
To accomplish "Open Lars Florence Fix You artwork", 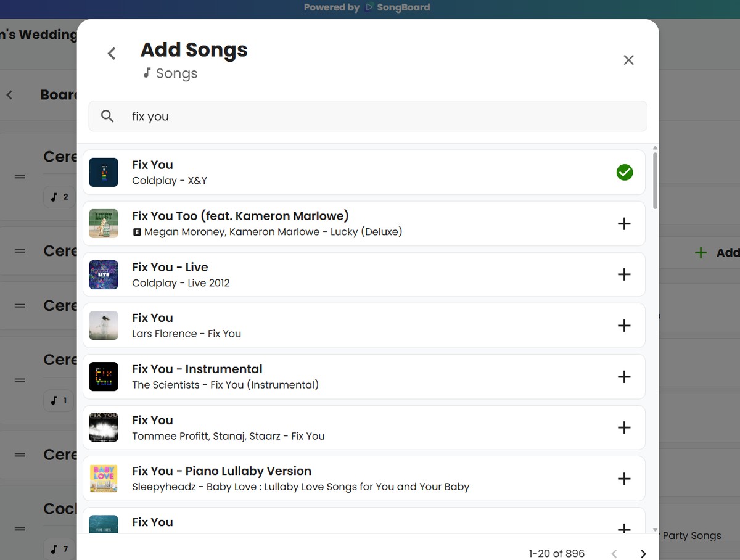I will pyautogui.click(x=104, y=325).
